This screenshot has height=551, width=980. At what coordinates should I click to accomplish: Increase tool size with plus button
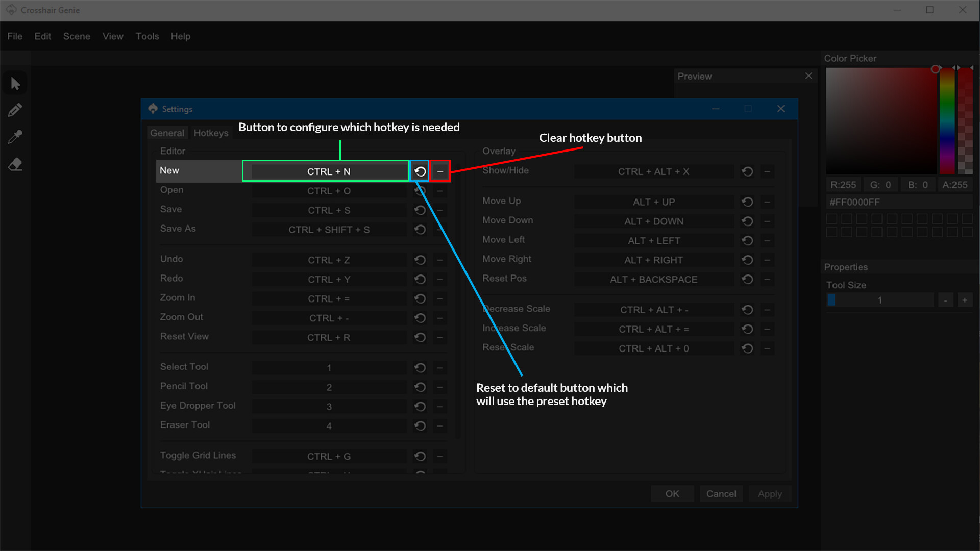pyautogui.click(x=965, y=300)
